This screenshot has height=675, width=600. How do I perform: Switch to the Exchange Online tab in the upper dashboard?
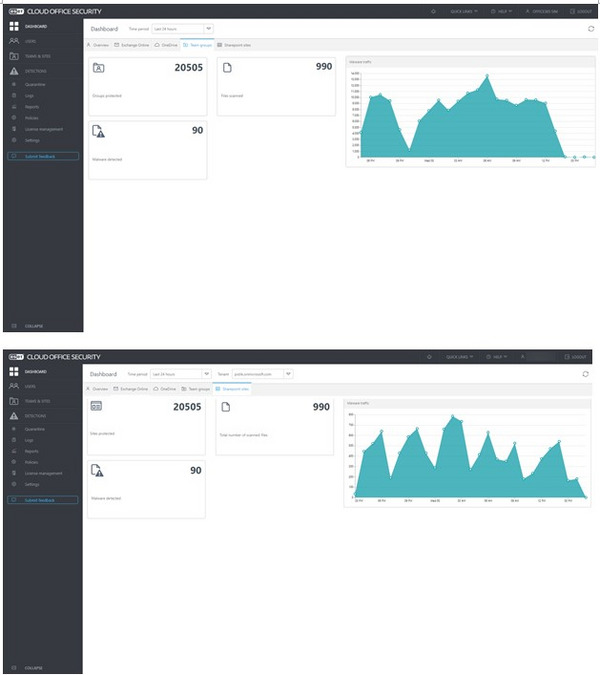click(x=131, y=45)
